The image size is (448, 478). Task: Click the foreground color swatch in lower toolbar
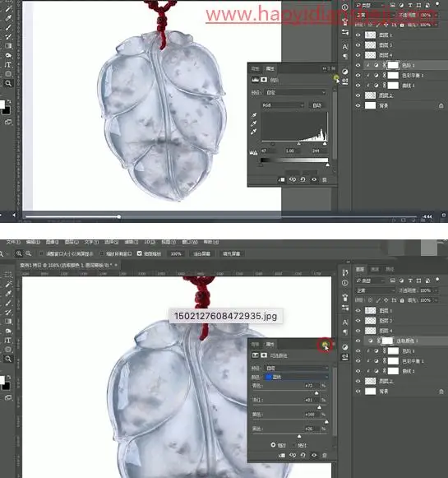coord(2,379)
